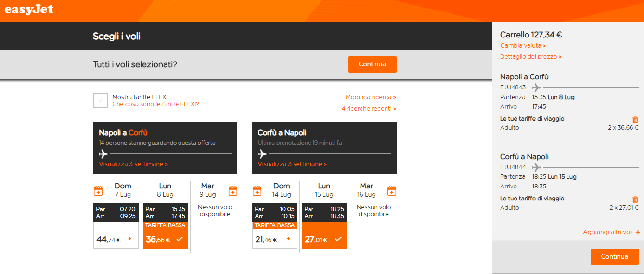Show earlier return dates calendar icon

tap(257, 191)
